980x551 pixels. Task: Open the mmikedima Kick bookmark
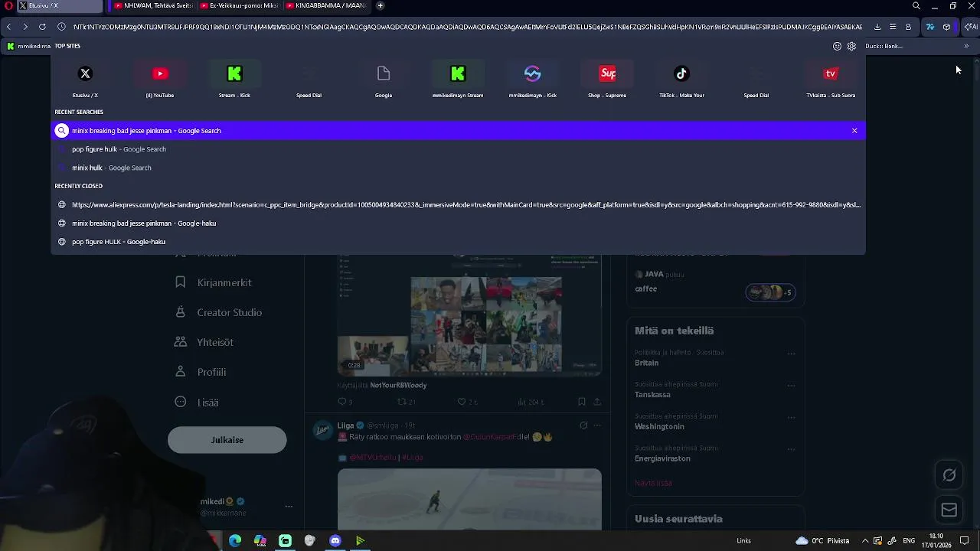[29, 46]
